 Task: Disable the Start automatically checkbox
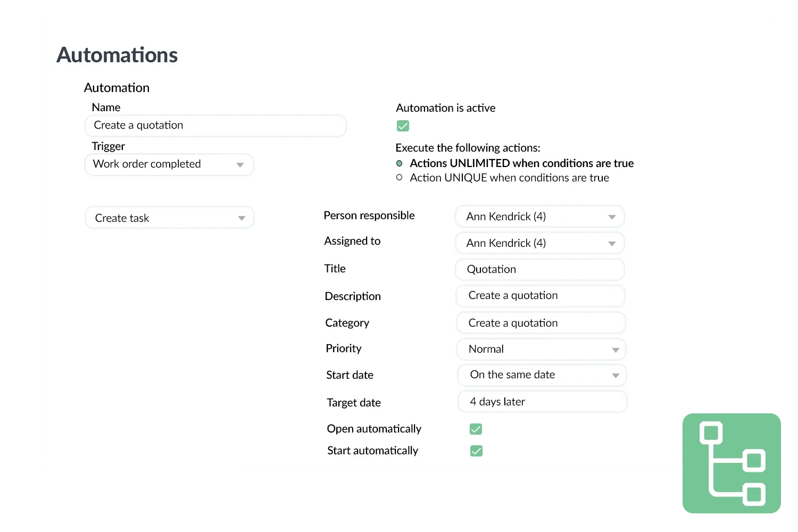point(476,451)
